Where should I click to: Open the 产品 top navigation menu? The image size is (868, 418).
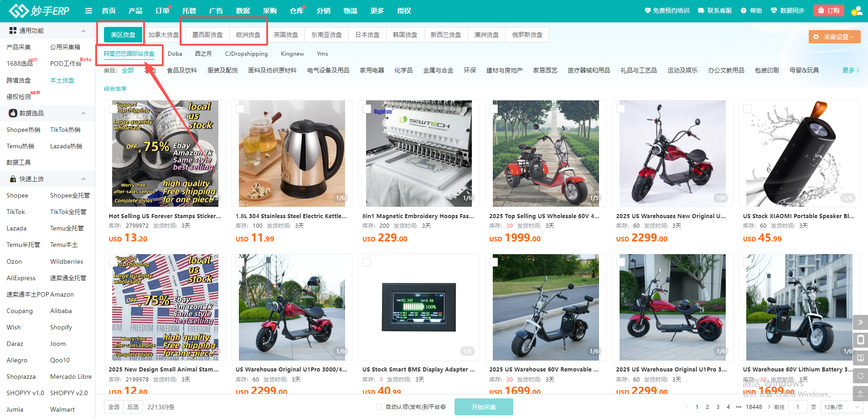pyautogui.click(x=135, y=10)
